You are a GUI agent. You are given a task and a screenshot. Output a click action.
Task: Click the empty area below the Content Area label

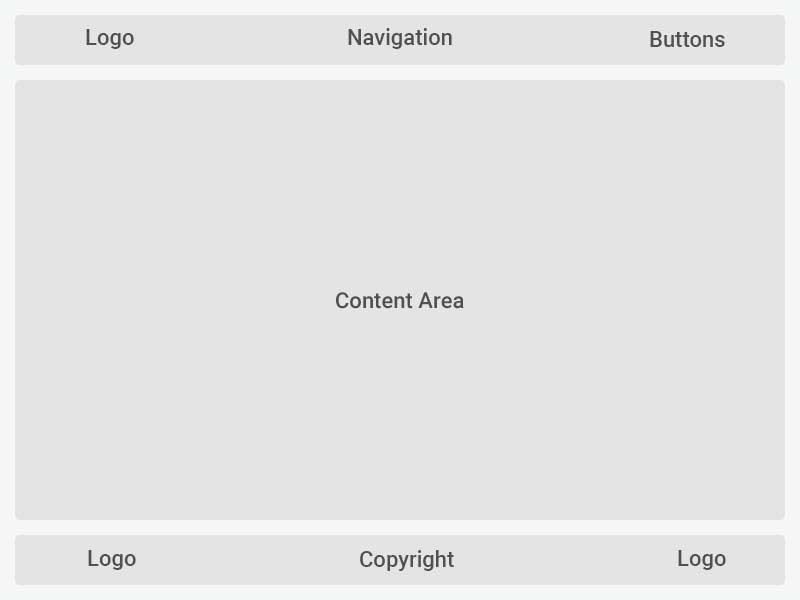[x=400, y=420]
